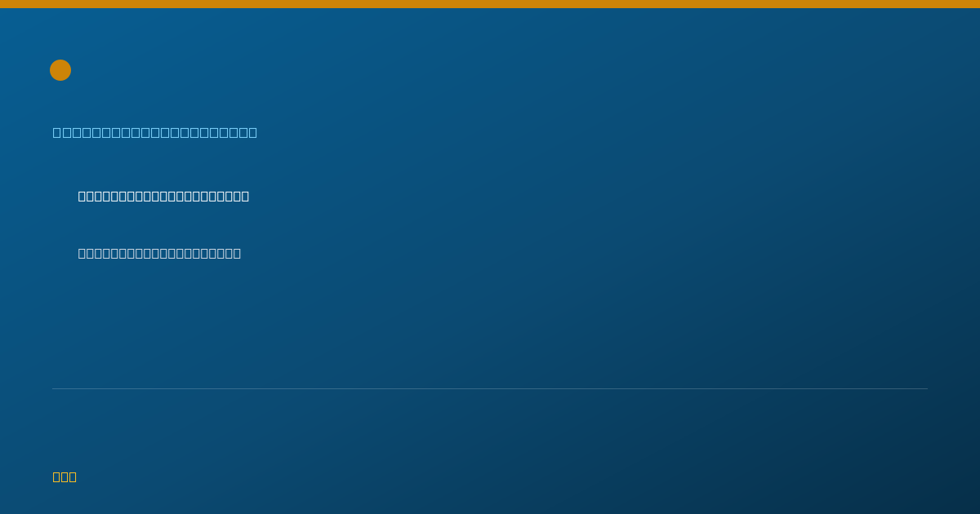Image resolution: width=980 pixels, height=514 pixels.
Task: Select the orange bar along the top
Action: [490, 4]
